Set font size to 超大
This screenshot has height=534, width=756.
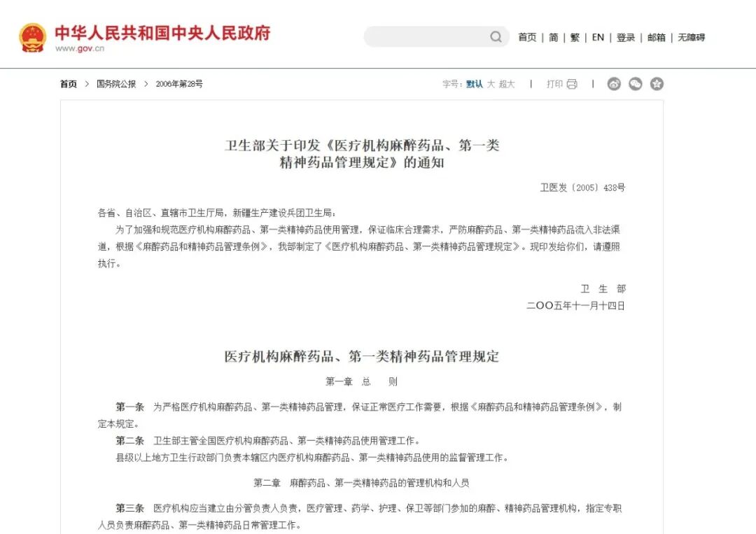tap(507, 84)
